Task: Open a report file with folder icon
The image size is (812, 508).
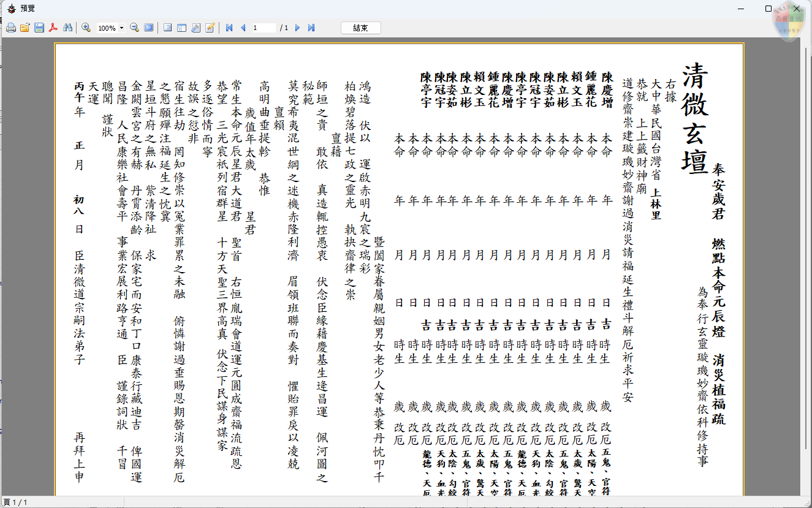Action: click(25, 28)
